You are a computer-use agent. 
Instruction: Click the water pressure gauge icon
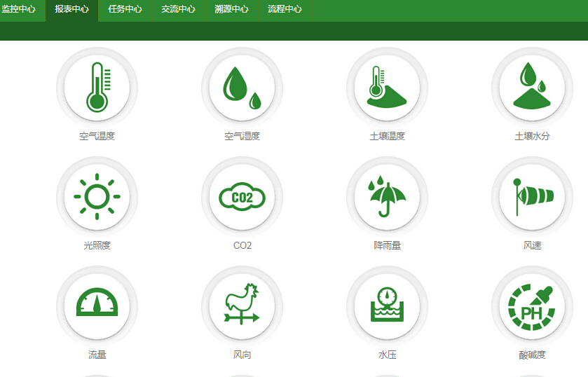click(387, 306)
